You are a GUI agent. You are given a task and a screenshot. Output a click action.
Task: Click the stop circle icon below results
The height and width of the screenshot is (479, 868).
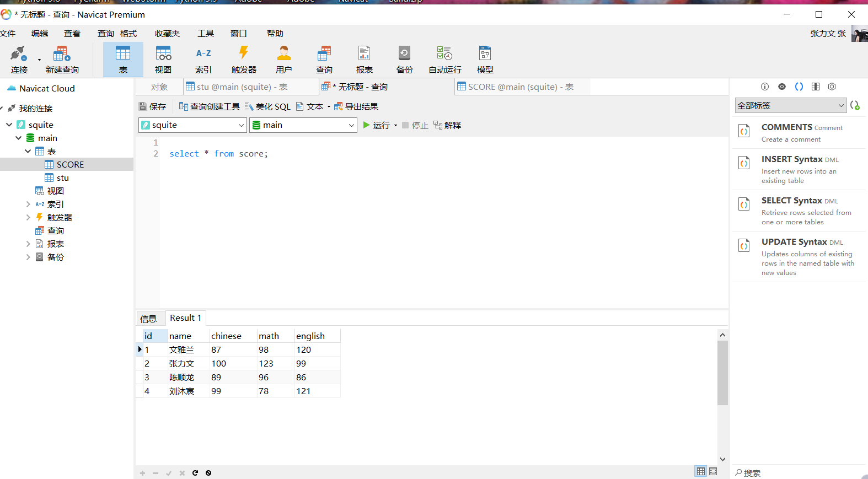(x=208, y=473)
